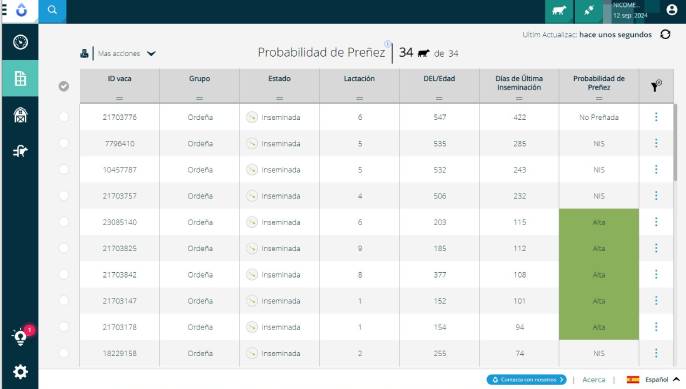Viewport: 686px width, 389px height.
Task: Select the row checkbox for cow 21703147
Action: tap(64, 301)
